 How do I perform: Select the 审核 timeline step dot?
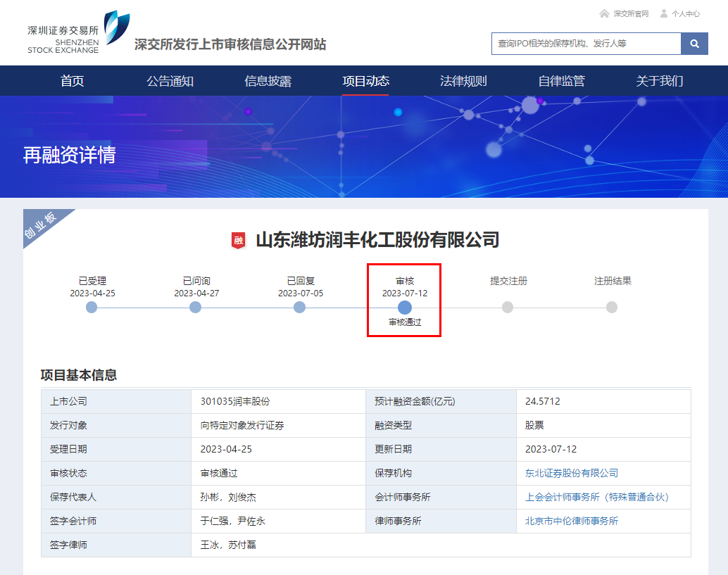click(x=404, y=308)
